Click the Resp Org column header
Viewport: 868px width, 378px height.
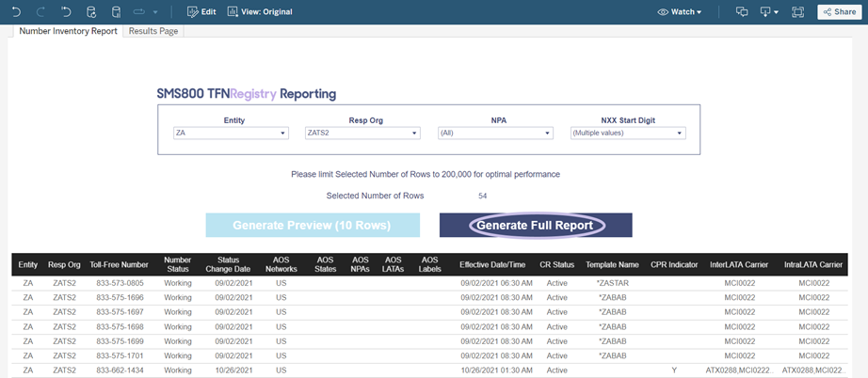point(63,265)
